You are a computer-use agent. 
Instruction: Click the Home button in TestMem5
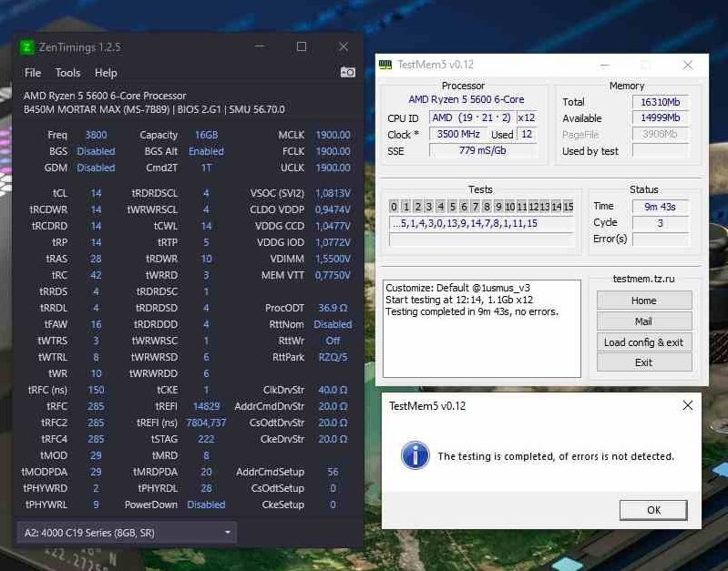[x=643, y=301]
